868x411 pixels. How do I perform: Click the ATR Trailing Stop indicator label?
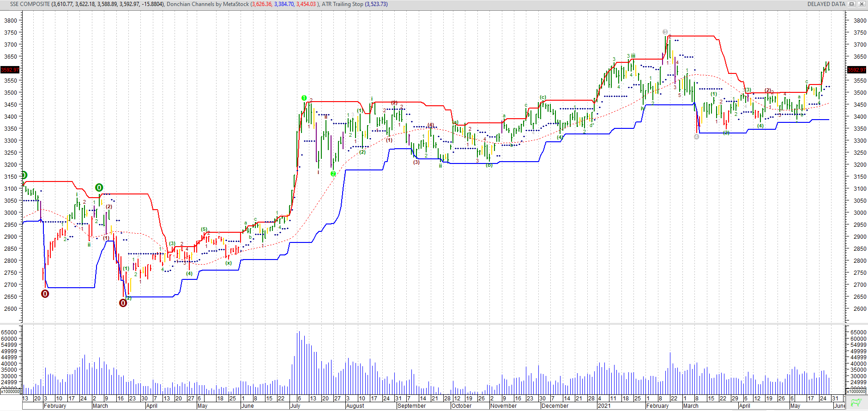pos(343,4)
